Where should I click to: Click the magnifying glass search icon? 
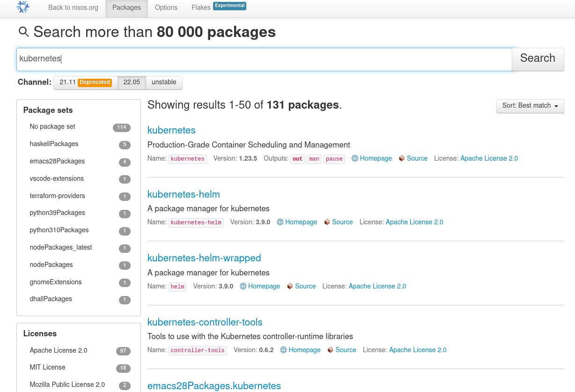click(23, 32)
